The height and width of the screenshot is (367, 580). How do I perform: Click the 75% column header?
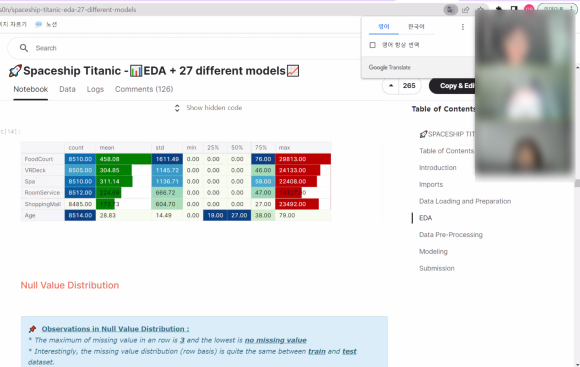click(261, 148)
